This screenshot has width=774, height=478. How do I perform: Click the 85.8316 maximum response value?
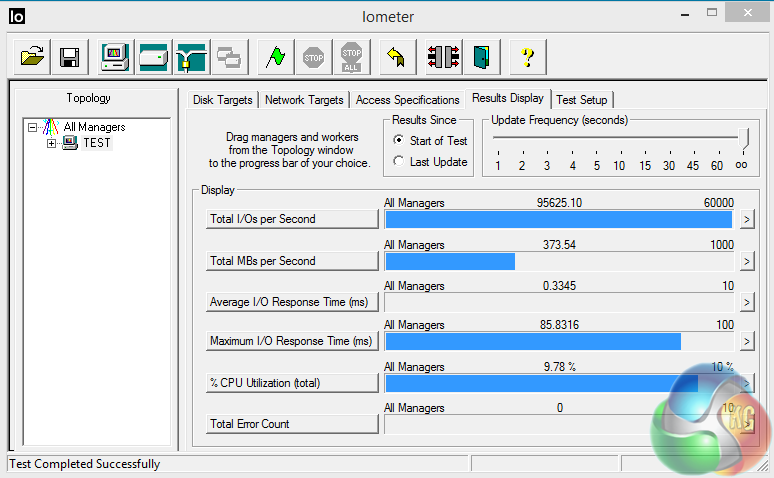[x=559, y=325]
